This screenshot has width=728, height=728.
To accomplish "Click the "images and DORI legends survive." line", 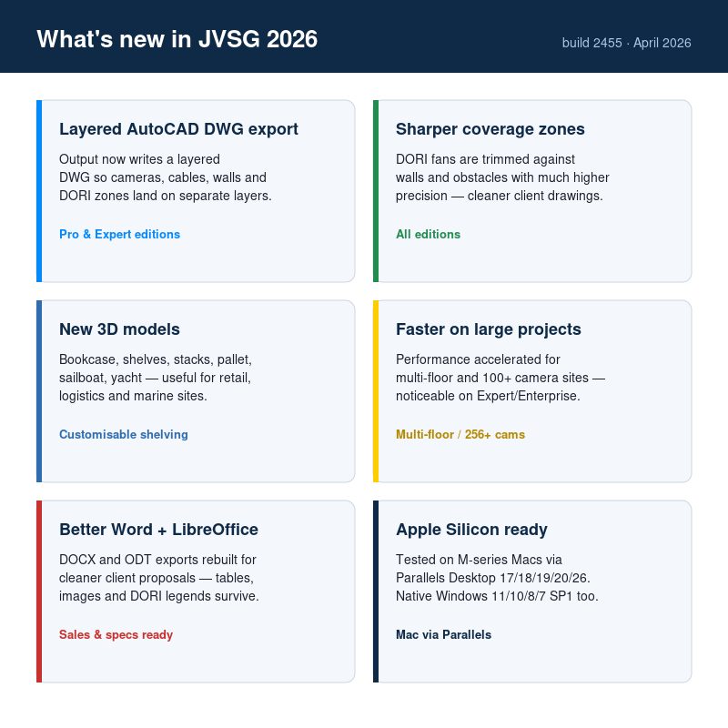I will (158, 596).
